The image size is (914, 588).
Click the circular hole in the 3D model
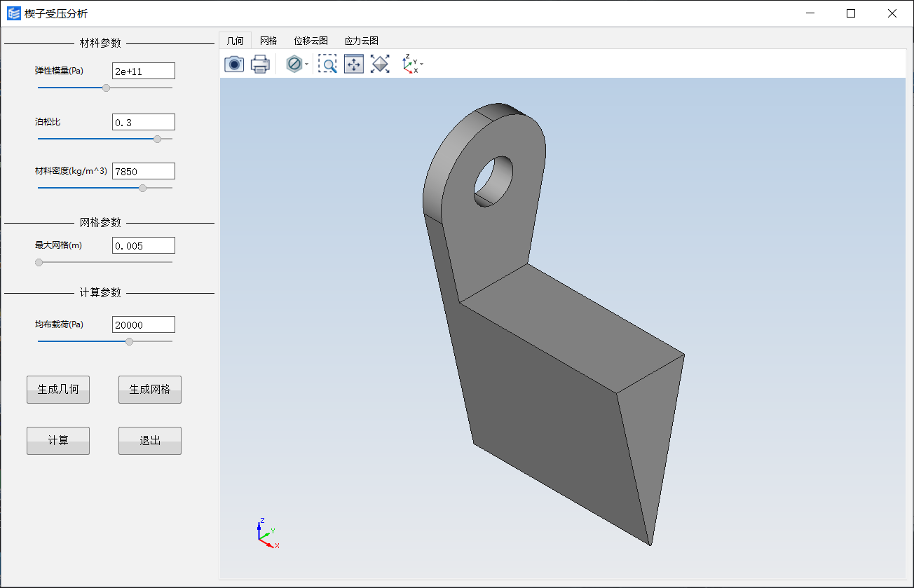click(x=493, y=181)
